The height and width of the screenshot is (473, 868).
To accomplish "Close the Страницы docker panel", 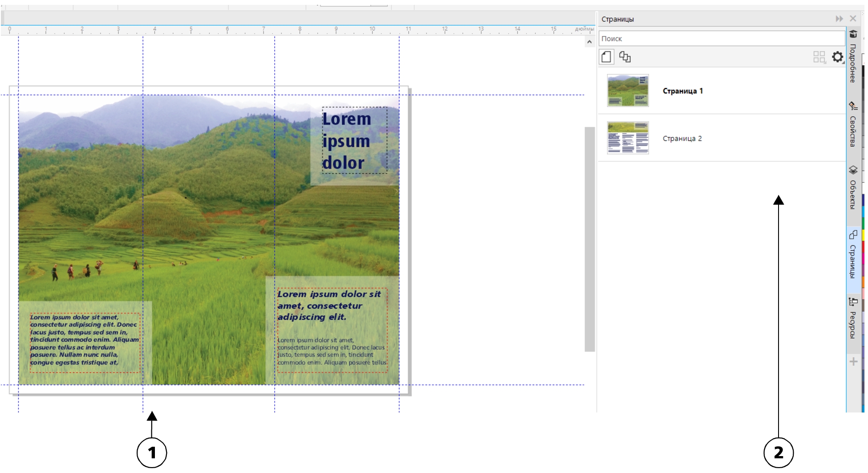I will click(x=853, y=19).
